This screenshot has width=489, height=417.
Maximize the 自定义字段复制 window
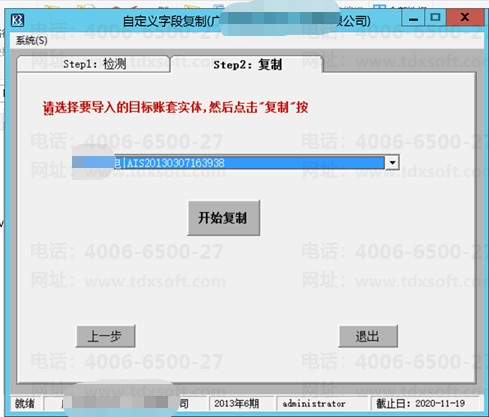[x=435, y=17]
